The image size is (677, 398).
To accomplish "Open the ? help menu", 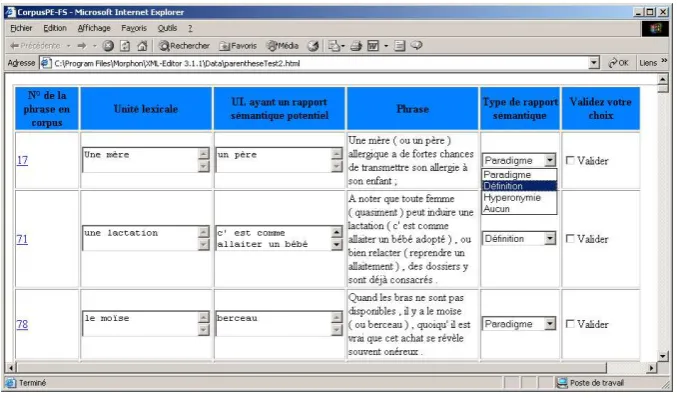I will (x=190, y=28).
